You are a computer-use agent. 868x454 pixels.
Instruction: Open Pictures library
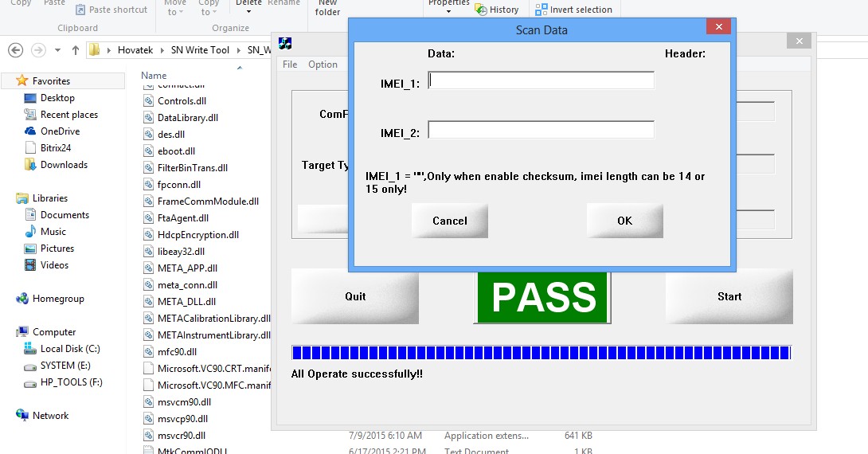(x=57, y=248)
